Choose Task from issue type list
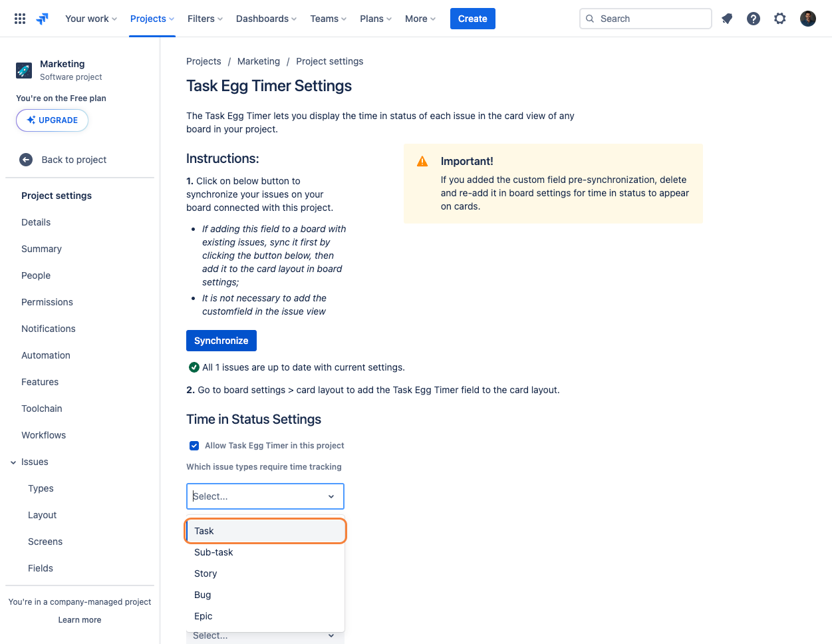832x644 pixels. click(265, 531)
